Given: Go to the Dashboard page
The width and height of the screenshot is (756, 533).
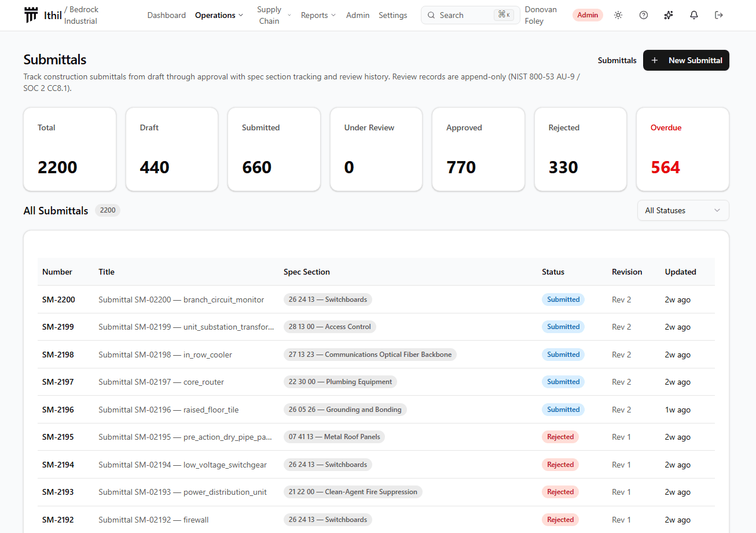Looking at the screenshot, I should 167,15.
